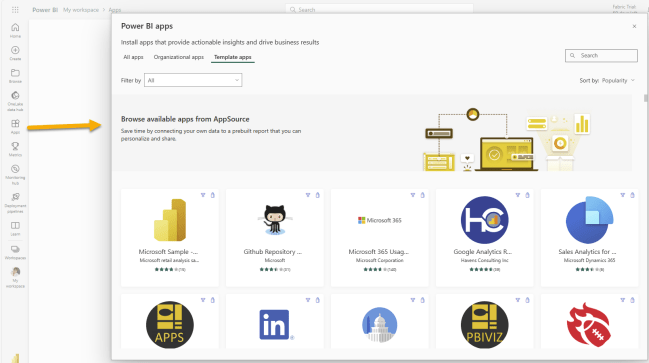This screenshot has width=649, height=363.
Task: Open Deployment pipelines in sidebar
Action: click(15, 202)
